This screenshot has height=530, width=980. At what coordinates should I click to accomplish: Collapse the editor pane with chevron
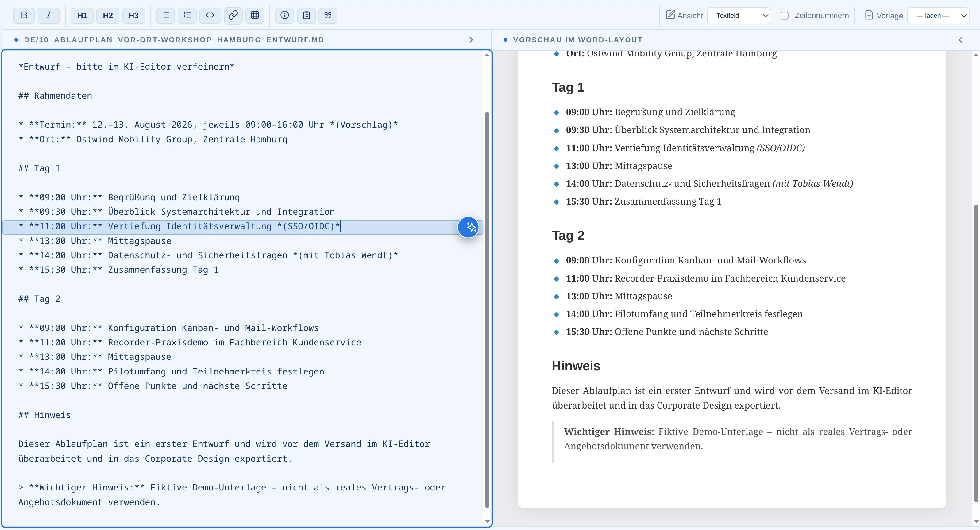471,40
